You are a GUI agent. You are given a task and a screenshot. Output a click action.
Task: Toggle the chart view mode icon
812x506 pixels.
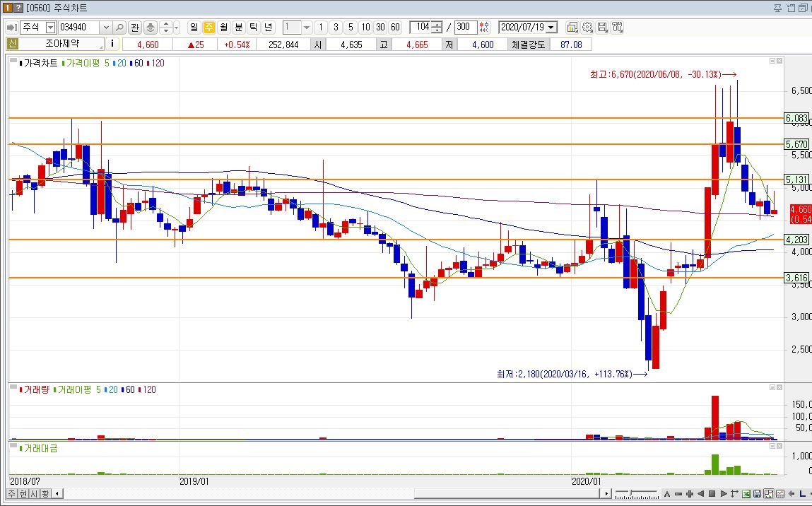[x=768, y=493]
